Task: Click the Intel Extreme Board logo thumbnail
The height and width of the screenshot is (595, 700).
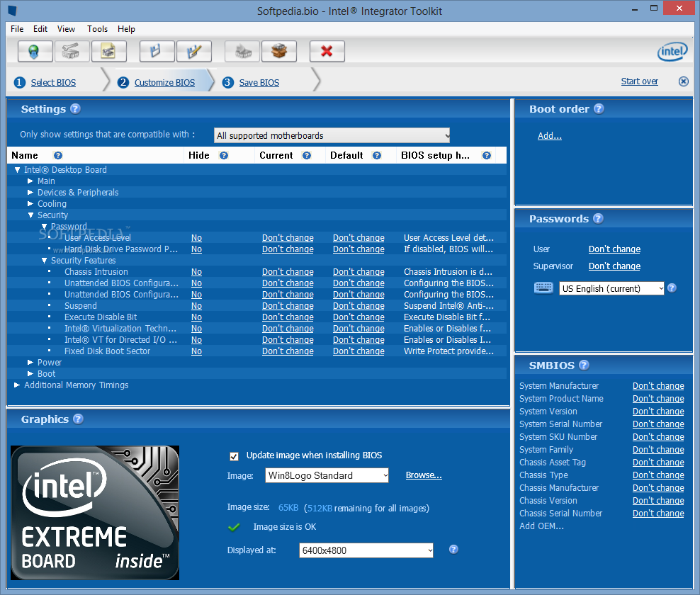Action: (x=95, y=513)
